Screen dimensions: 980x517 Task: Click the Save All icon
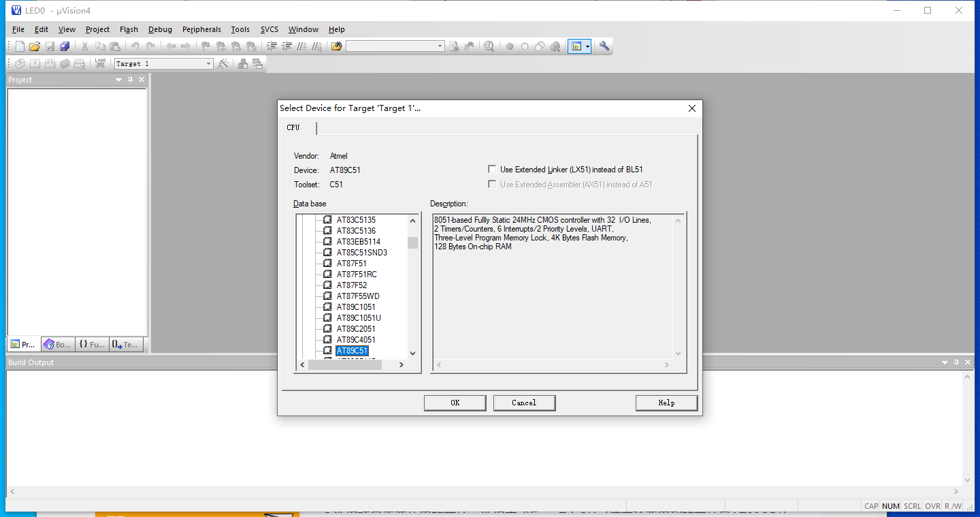tap(65, 46)
